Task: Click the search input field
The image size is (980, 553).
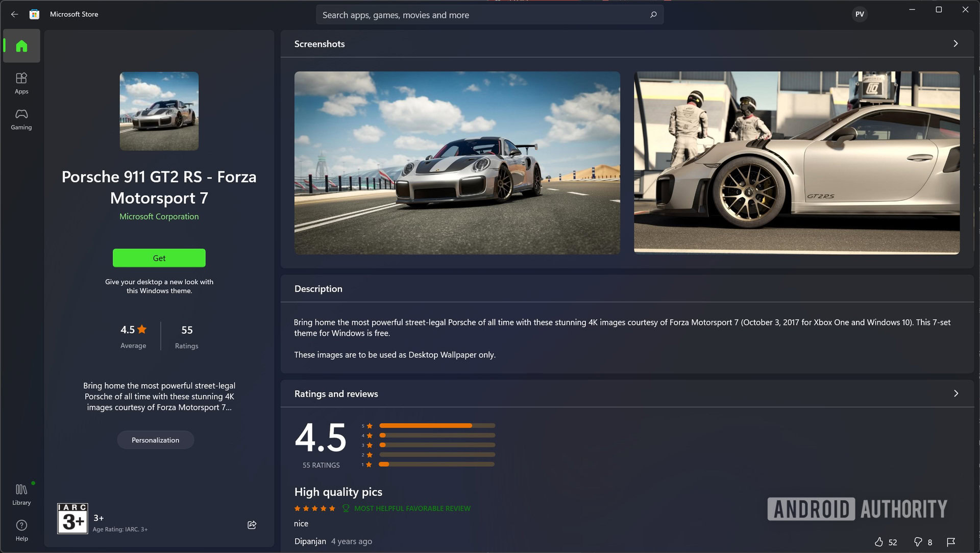Action: tap(489, 15)
